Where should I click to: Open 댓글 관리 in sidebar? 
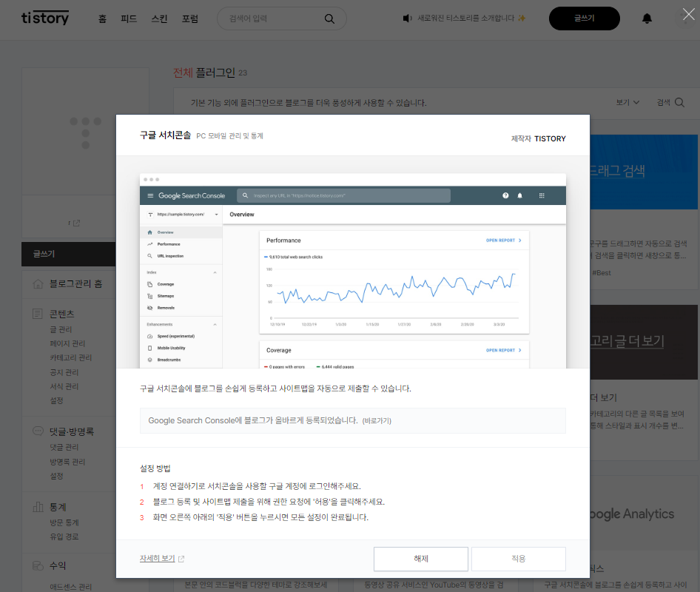(x=64, y=447)
